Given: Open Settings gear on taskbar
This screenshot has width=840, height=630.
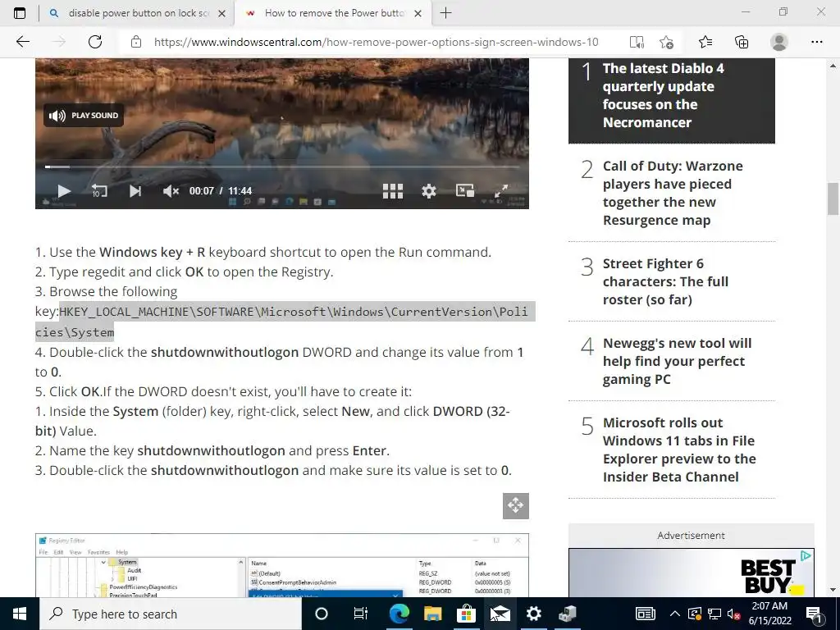Looking at the screenshot, I should 533,614.
